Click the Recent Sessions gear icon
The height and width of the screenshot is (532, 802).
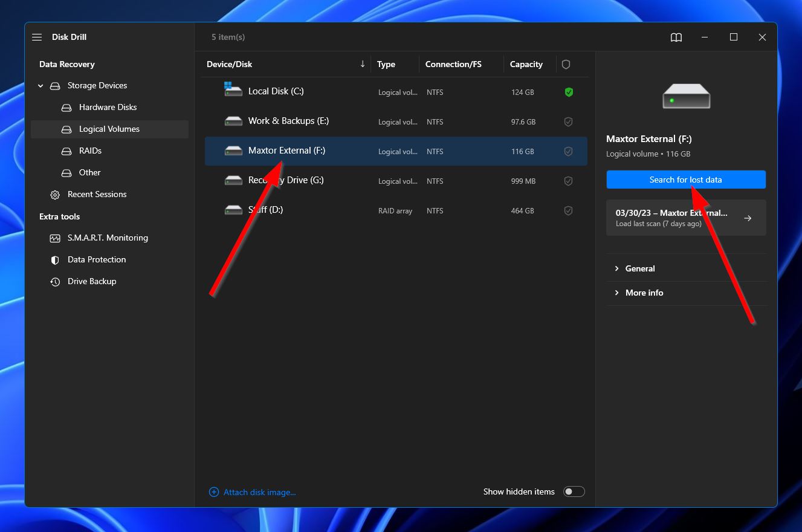click(55, 195)
